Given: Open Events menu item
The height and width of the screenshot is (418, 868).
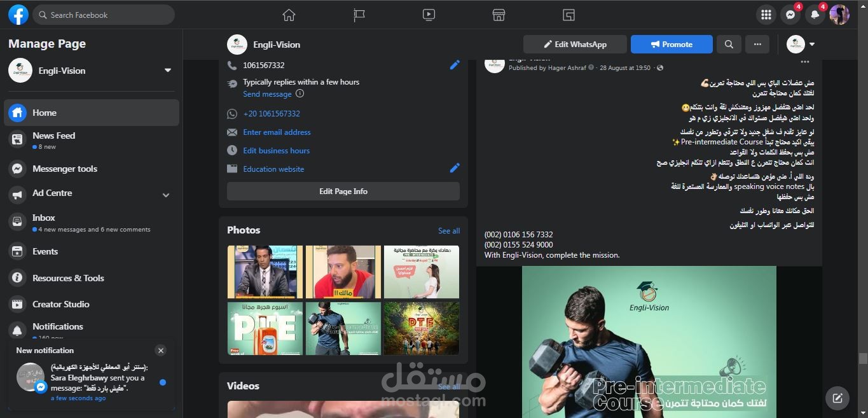Looking at the screenshot, I should click(x=92, y=251).
